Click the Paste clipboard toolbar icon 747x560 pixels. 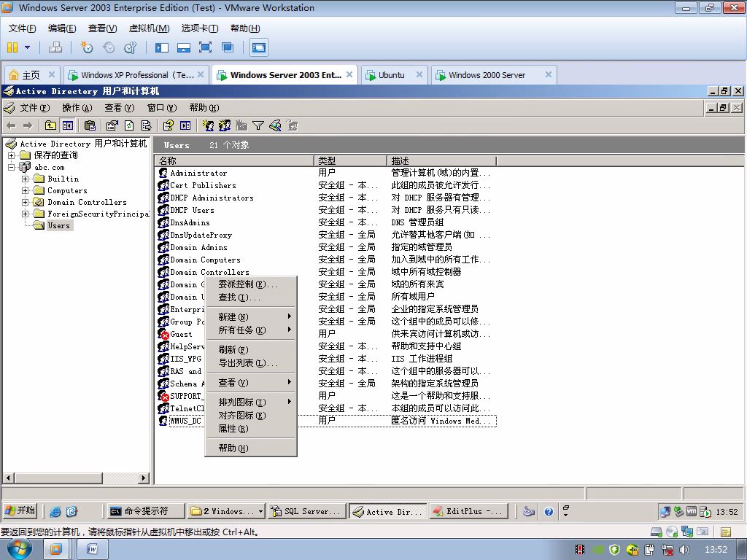pos(90,125)
